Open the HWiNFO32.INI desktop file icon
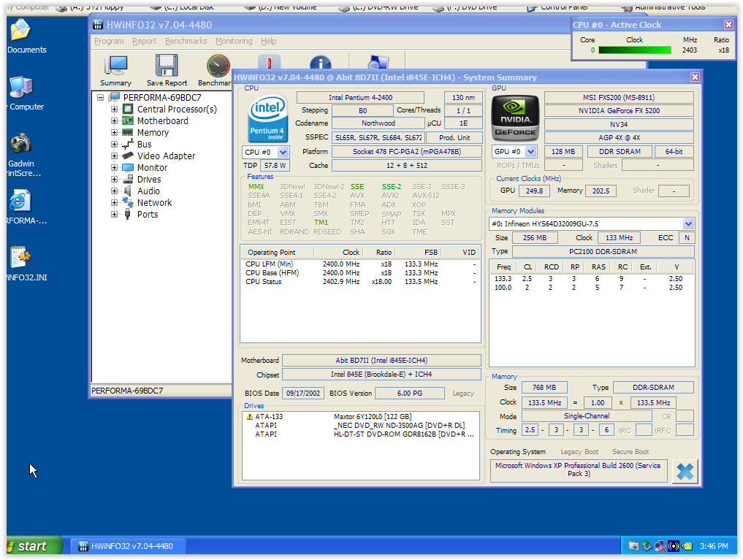743x560 pixels. pyautogui.click(x=20, y=258)
